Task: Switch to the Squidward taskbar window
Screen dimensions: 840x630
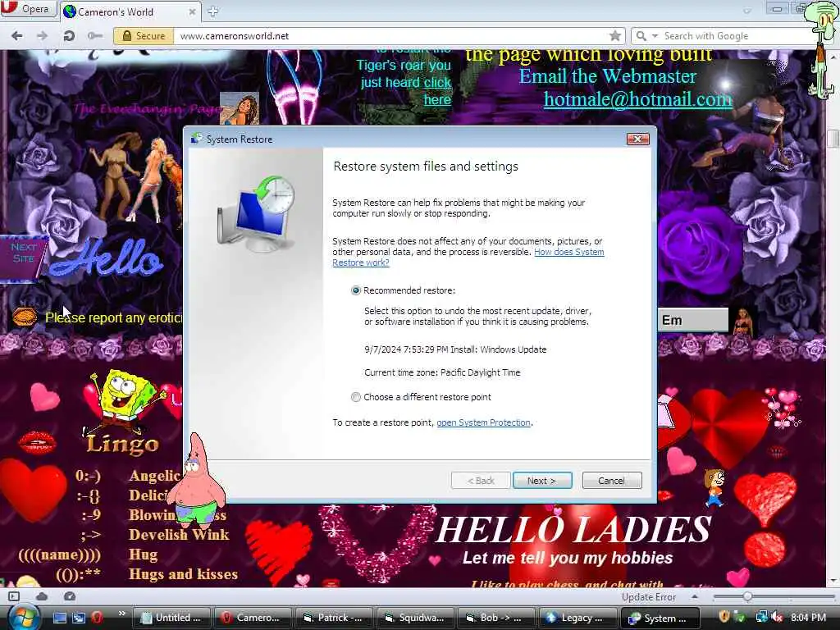Action: click(x=415, y=618)
